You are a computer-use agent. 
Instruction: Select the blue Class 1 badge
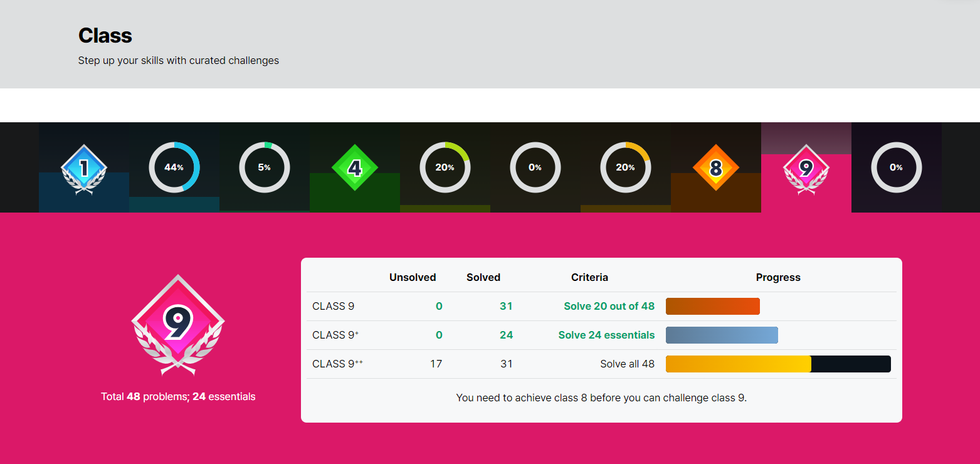84,168
